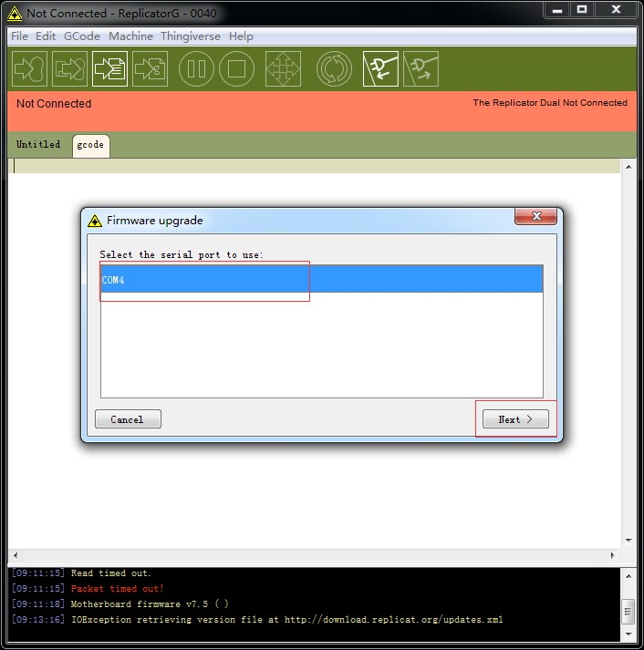
Task: Click the 'Read timed out.' console line
Action: coord(110,573)
